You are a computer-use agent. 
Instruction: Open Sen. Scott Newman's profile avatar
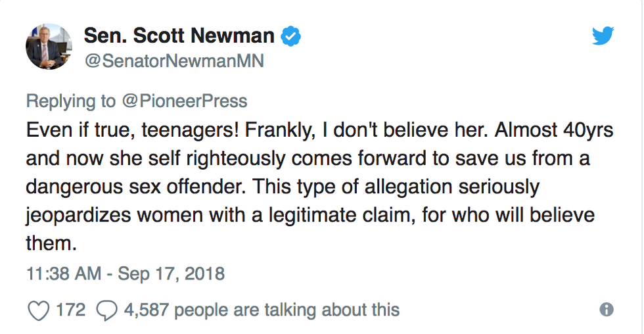coord(49,47)
